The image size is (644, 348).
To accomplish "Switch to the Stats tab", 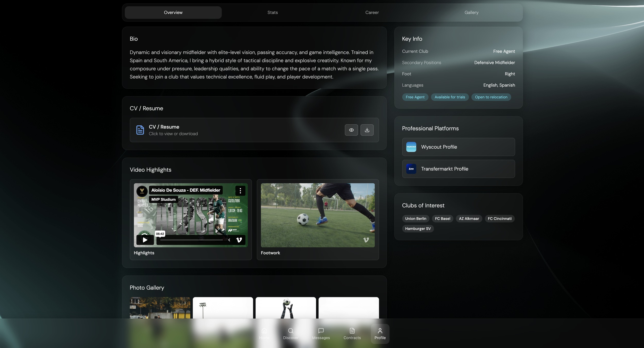I will pos(273,12).
